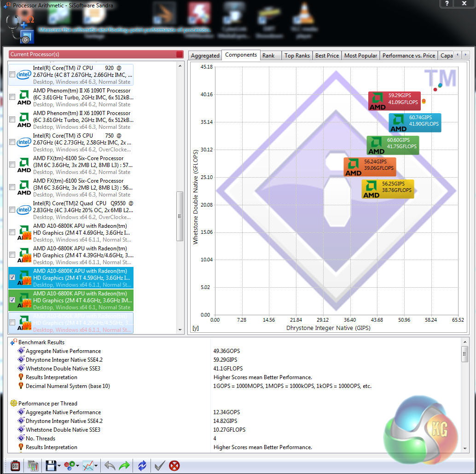Open the save icon dropdown arrow
Image resolution: width=476 pixels, height=474 pixels.
(59, 466)
